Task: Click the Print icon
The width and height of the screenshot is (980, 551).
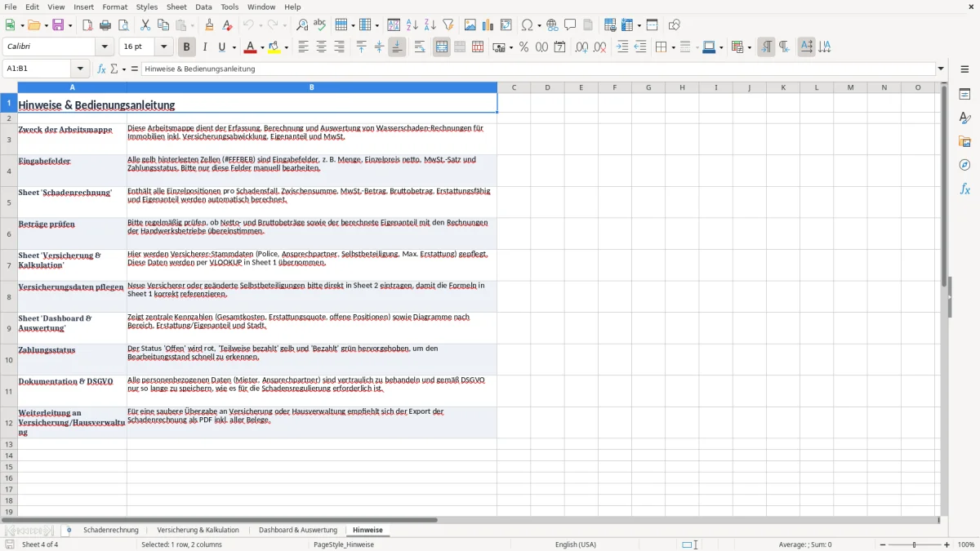Action: pos(105,25)
